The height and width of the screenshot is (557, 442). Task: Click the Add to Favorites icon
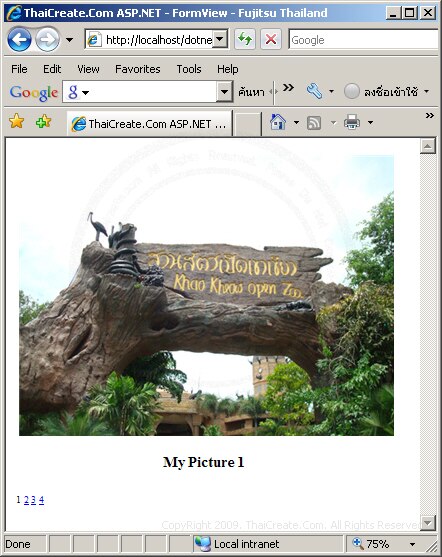pos(43,121)
